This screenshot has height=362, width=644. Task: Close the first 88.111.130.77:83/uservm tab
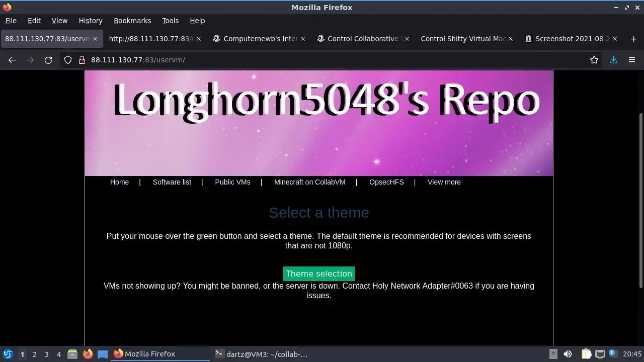click(94, 39)
